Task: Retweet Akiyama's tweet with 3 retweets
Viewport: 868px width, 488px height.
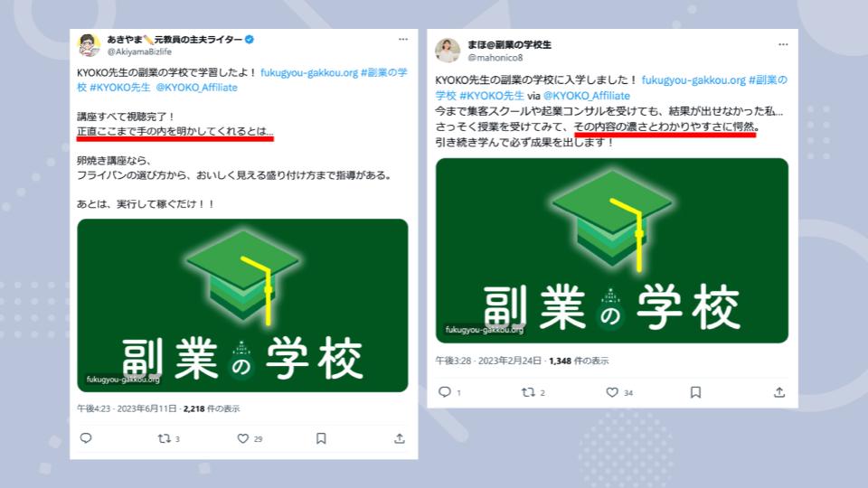Action: pyautogui.click(x=164, y=438)
